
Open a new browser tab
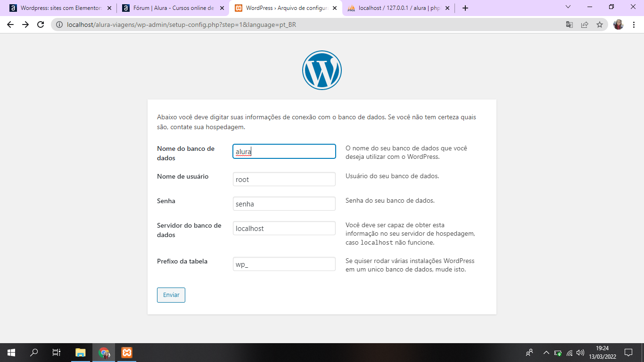[x=465, y=8]
